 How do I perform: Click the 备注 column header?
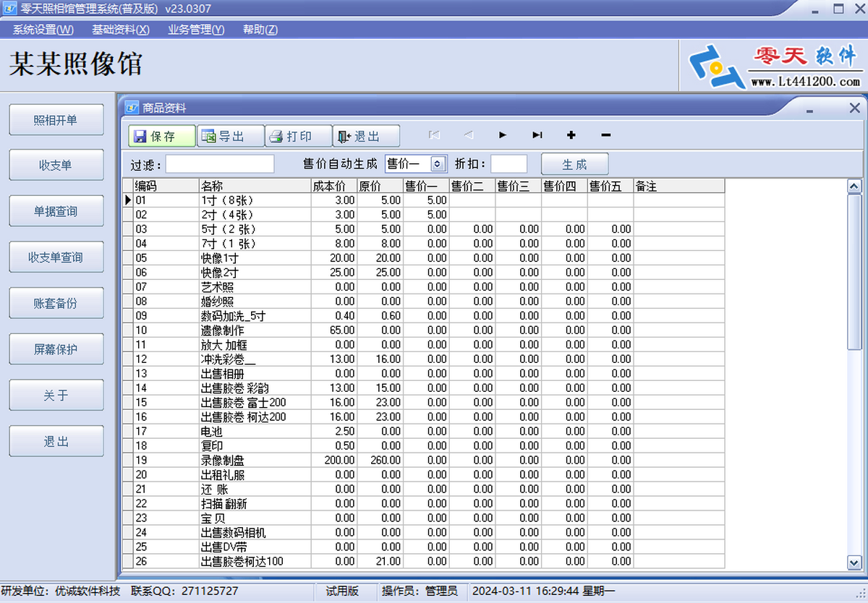pyautogui.click(x=679, y=186)
